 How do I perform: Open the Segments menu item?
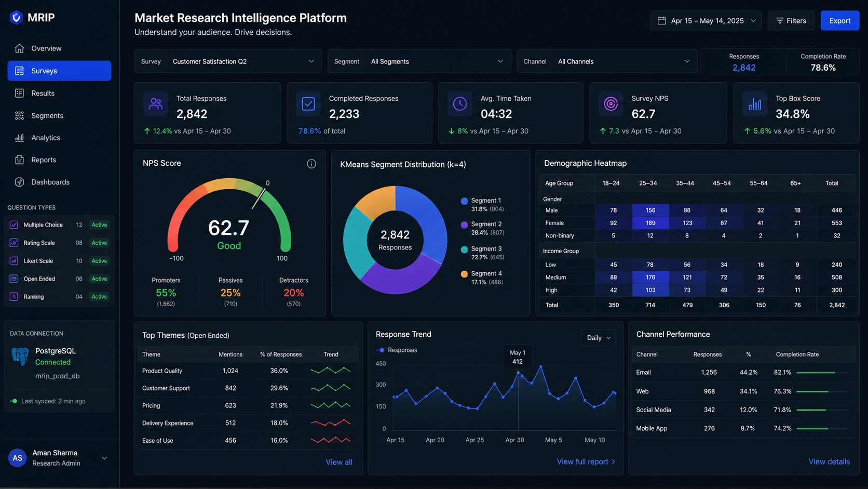coord(59,115)
